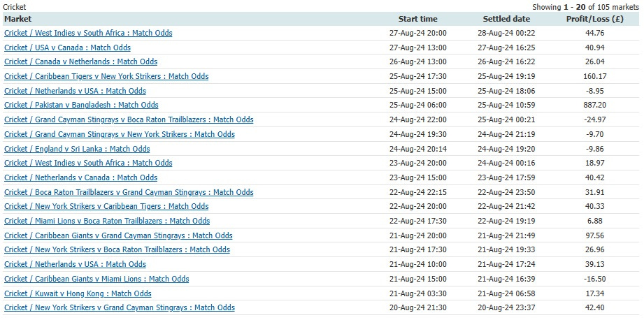This screenshot has height=320, width=644.
Task: Open Netherlands v USA market starting 21-Aug-24
Action: (x=75, y=264)
